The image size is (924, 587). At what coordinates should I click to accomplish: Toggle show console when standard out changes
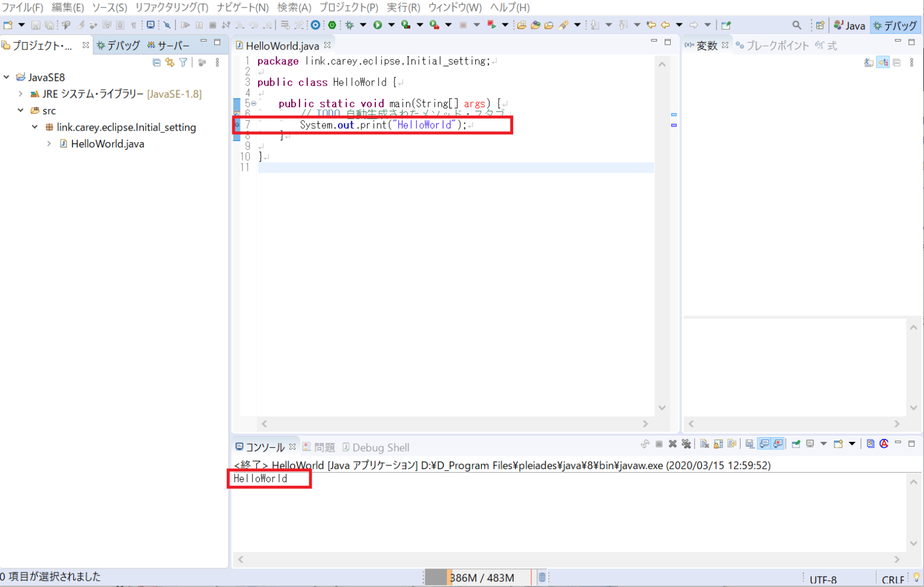click(x=764, y=444)
